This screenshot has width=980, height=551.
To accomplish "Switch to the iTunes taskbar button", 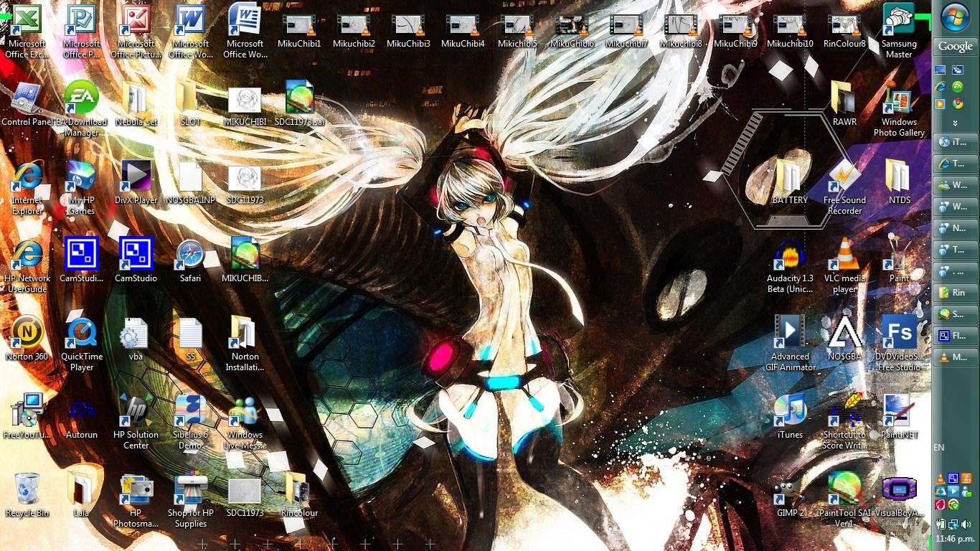I will coord(956,142).
